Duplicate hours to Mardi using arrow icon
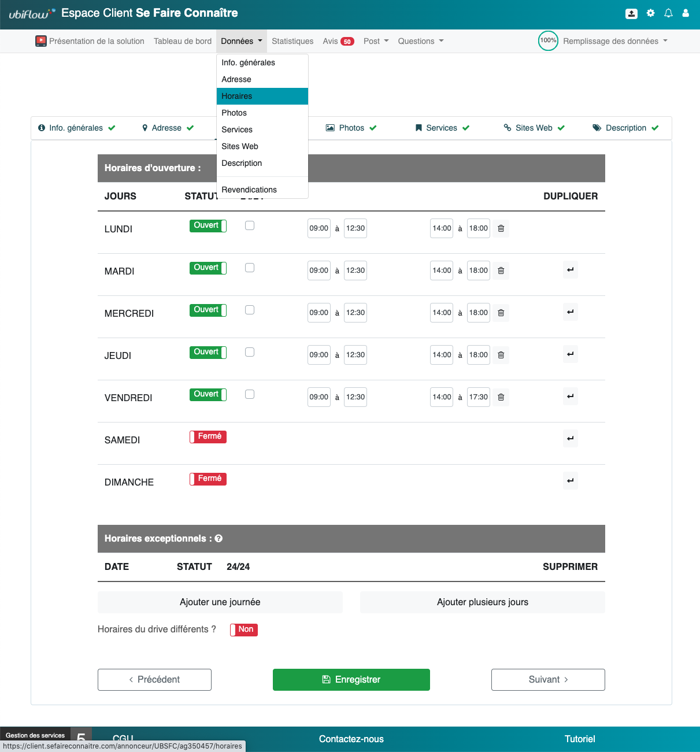This screenshot has height=752, width=700. 570,269
